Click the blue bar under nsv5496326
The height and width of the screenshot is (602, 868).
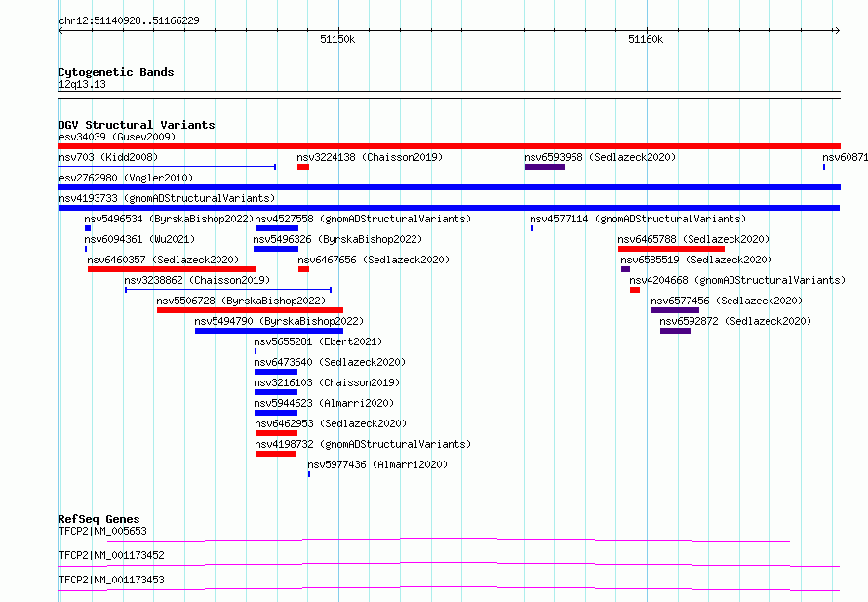click(276, 249)
